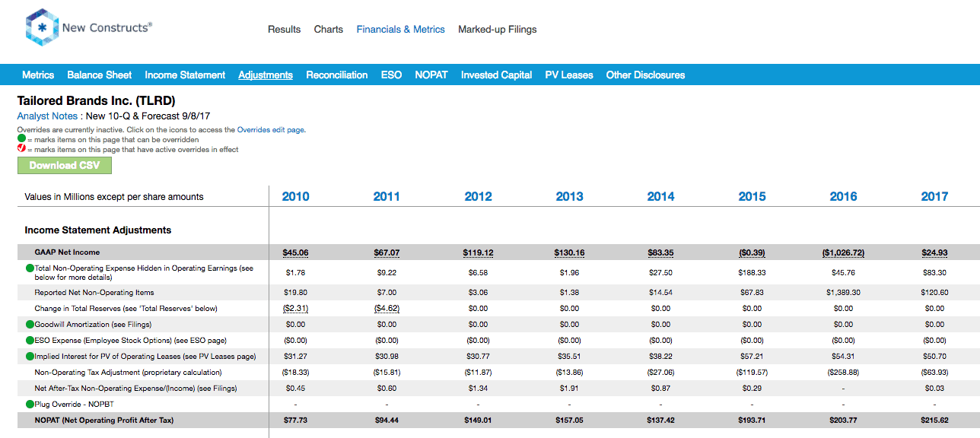Click the 2013 NOPAT value $157.05

pyautogui.click(x=570, y=421)
